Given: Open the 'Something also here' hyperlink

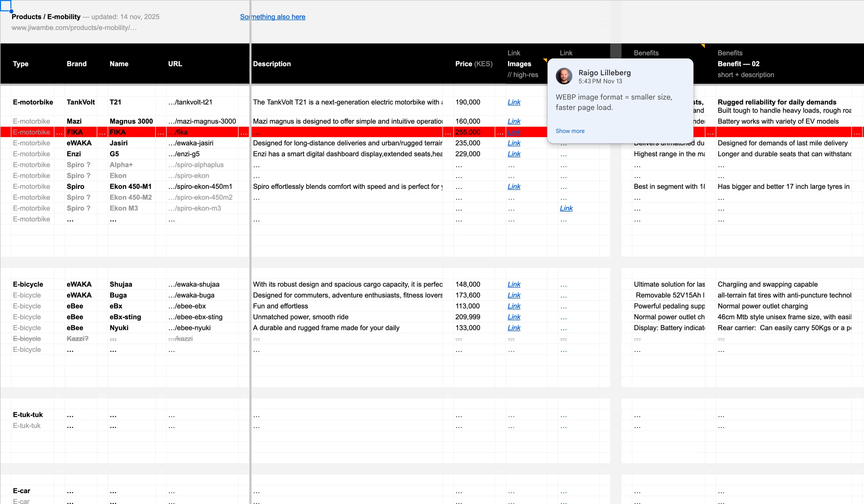Looking at the screenshot, I should 273,16.
